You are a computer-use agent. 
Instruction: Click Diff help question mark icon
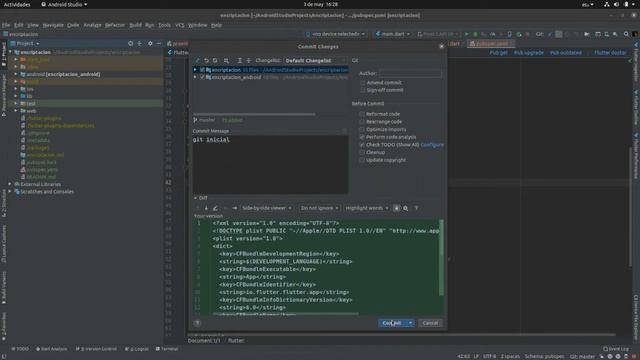pyautogui.click(x=416, y=208)
